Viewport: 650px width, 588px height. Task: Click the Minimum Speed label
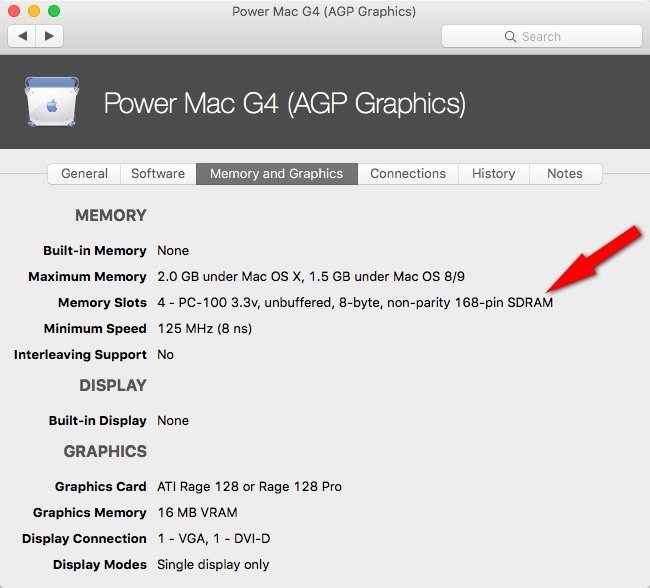point(95,329)
